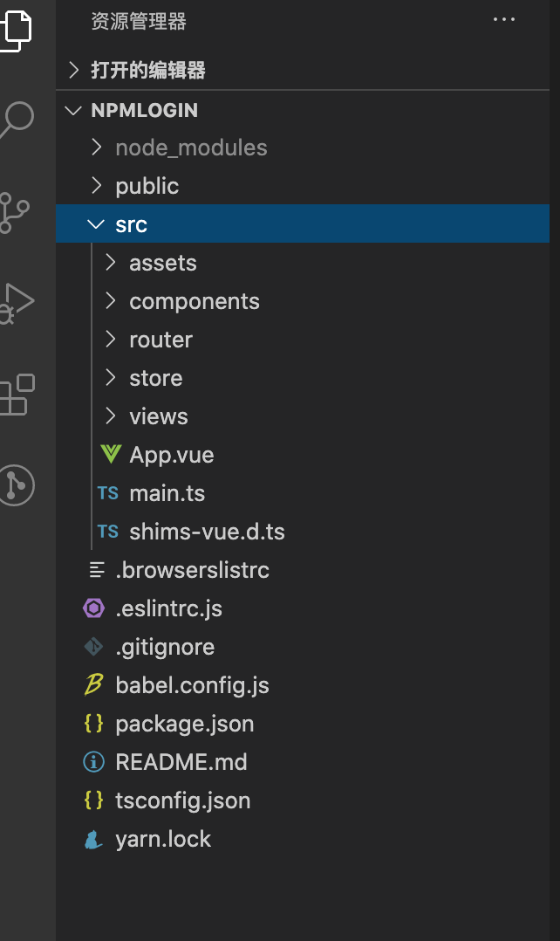Collapse the NPMLOGIN project root

(144, 110)
